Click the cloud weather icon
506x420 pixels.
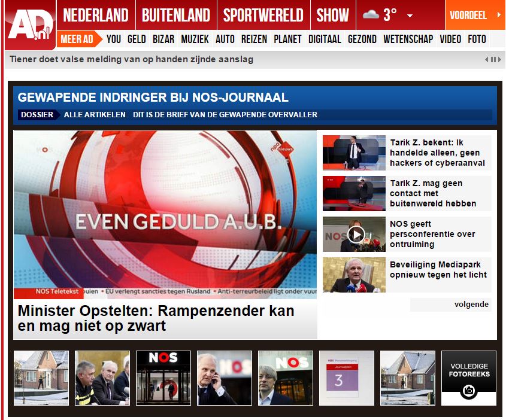point(371,15)
